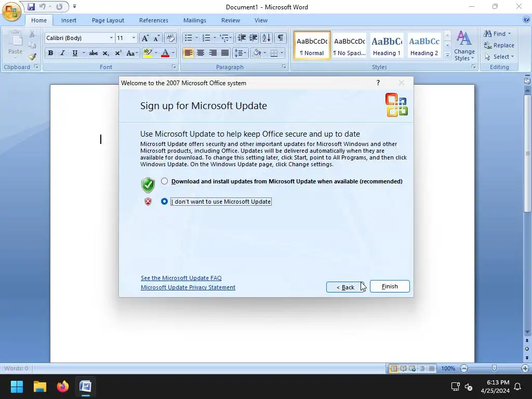
Task: Click Clear Formatting icon
Action: 170,38
